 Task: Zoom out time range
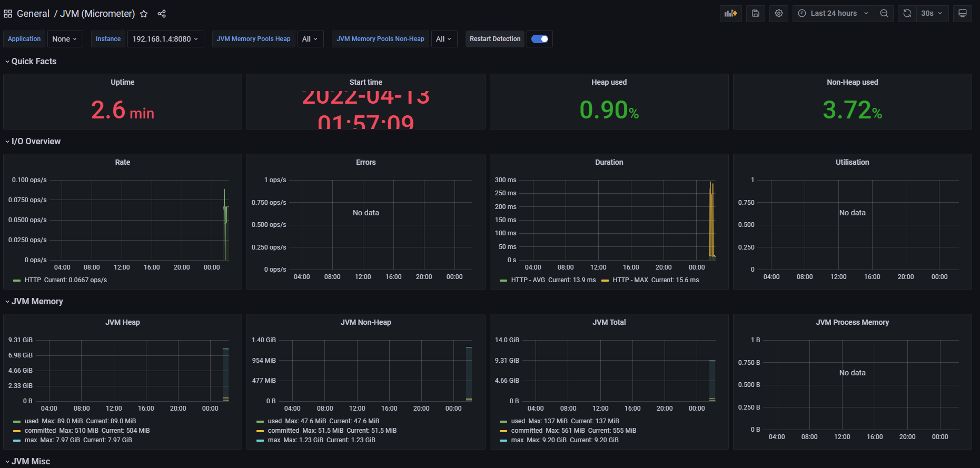884,13
